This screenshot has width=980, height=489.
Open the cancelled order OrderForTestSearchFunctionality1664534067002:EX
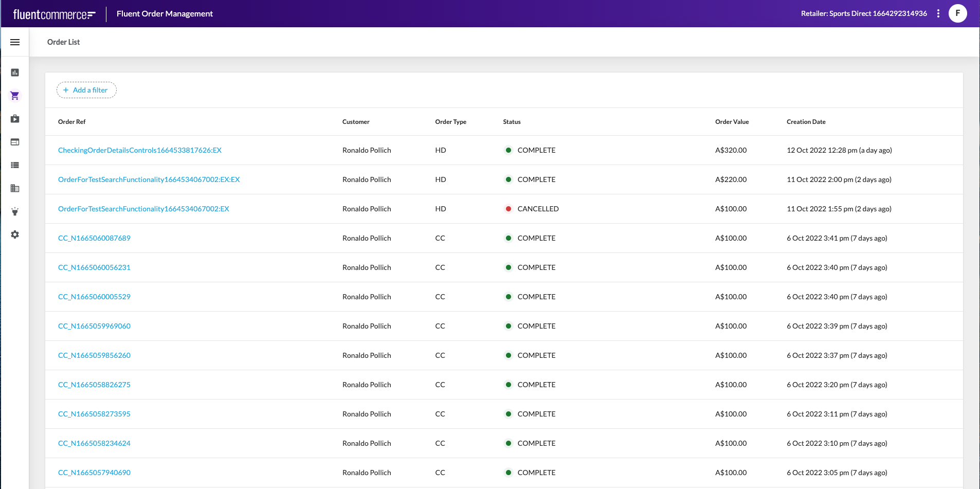143,209
